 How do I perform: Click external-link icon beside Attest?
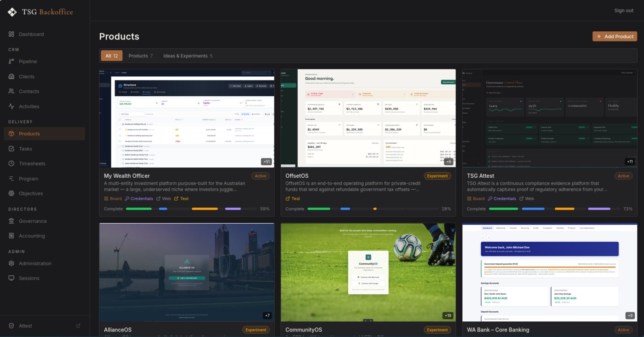pyautogui.click(x=78, y=325)
